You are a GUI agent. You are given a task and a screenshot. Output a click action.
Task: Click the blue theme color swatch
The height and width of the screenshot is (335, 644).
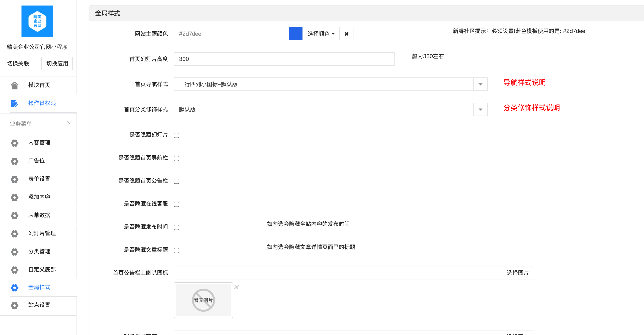click(296, 34)
